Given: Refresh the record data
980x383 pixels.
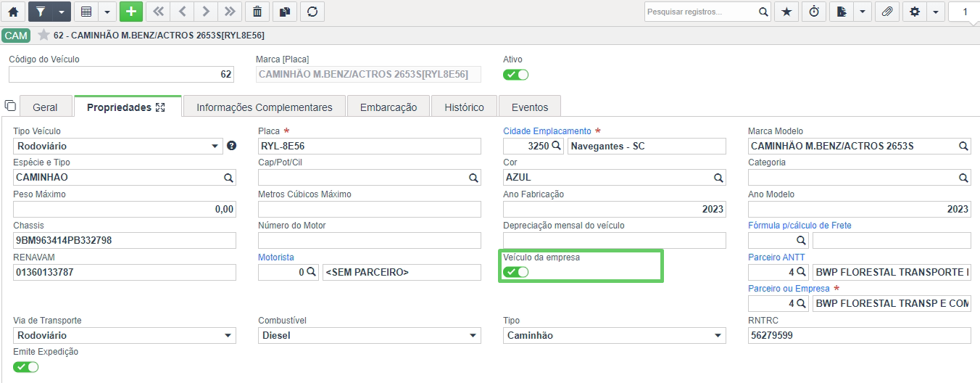Looking at the screenshot, I should pyautogui.click(x=312, y=12).
